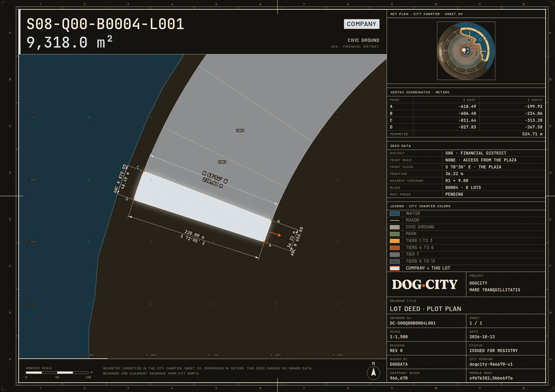
Task: Click the Tiers 4 to 6 legend swatch
Action: pos(395,248)
